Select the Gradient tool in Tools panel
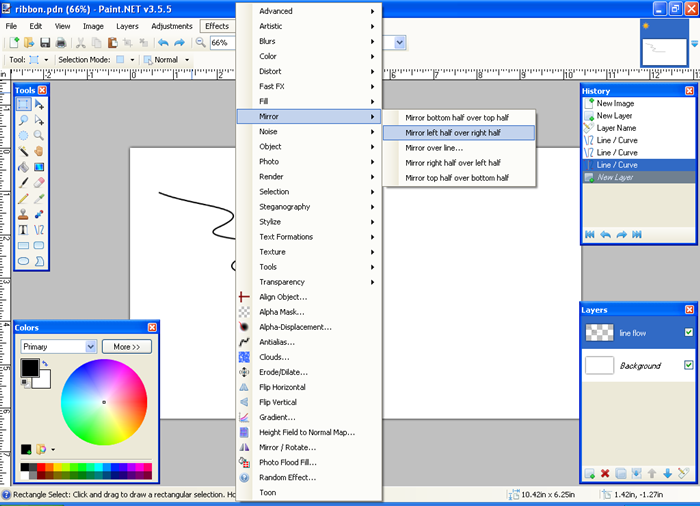The height and width of the screenshot is (506, 700). click(39, 167)
